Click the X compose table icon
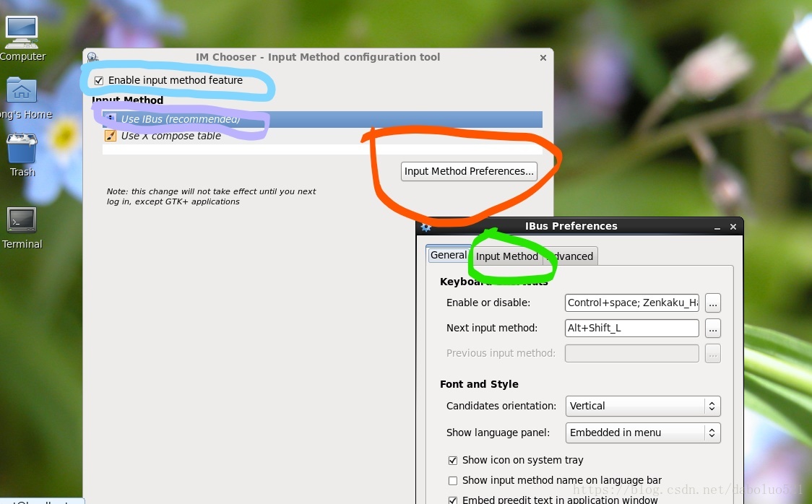This screenshot has height=504, width=812. tap(111, 136)
